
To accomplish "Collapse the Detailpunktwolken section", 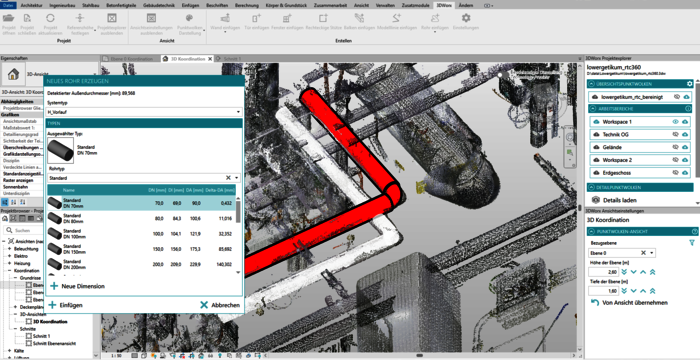I will [592, 187].
